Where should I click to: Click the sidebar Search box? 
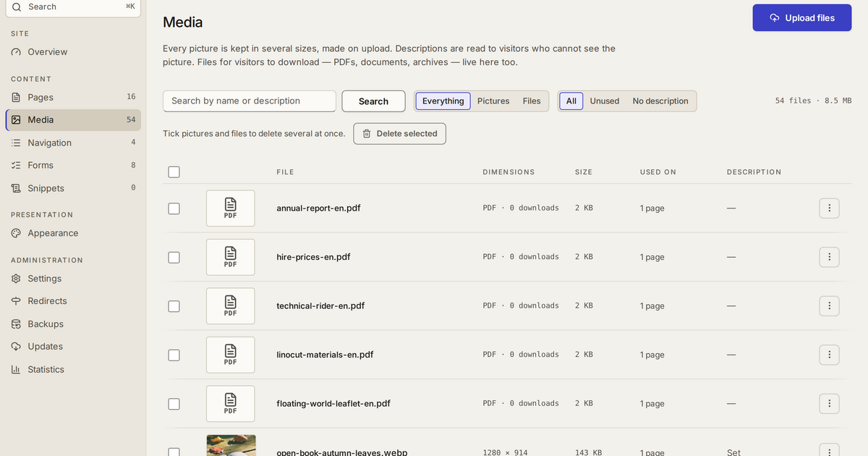click(x=73, y=7)
